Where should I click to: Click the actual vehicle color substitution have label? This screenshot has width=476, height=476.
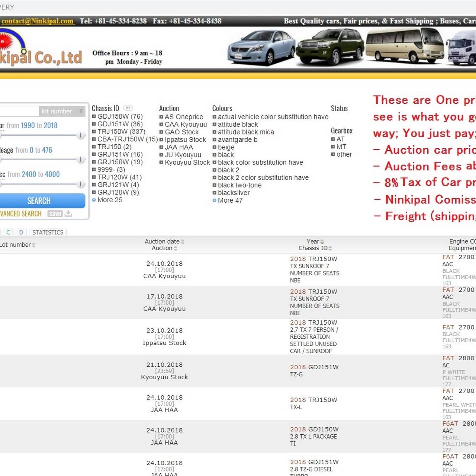[273, 117]
